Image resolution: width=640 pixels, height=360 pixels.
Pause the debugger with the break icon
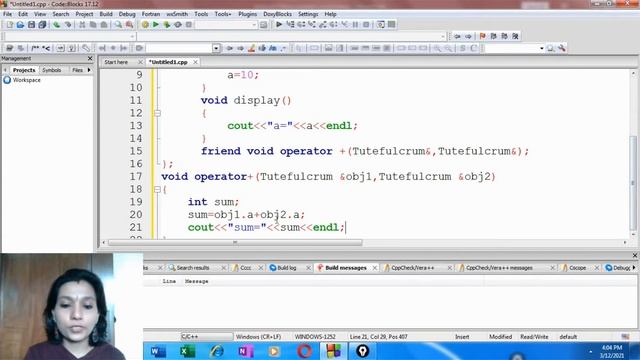356,25
